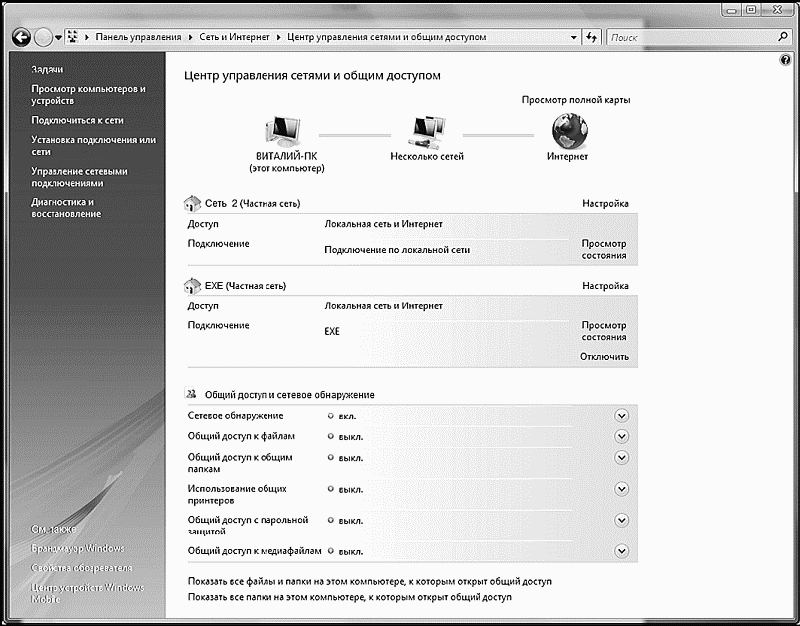The width and height of the screenshot is (800, 626).
Task: Expand the Общий доступ к файлам chevron
Action: [x=621, y=436]
